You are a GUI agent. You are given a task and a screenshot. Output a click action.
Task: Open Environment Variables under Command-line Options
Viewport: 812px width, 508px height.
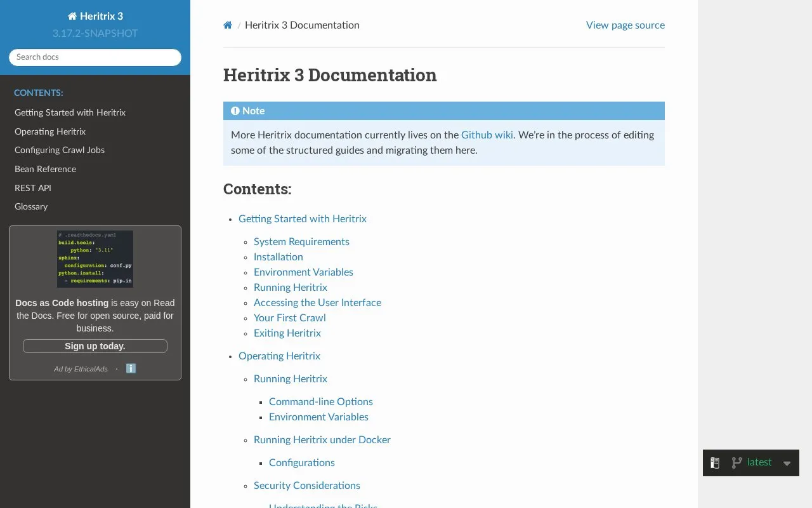(318, 417)
